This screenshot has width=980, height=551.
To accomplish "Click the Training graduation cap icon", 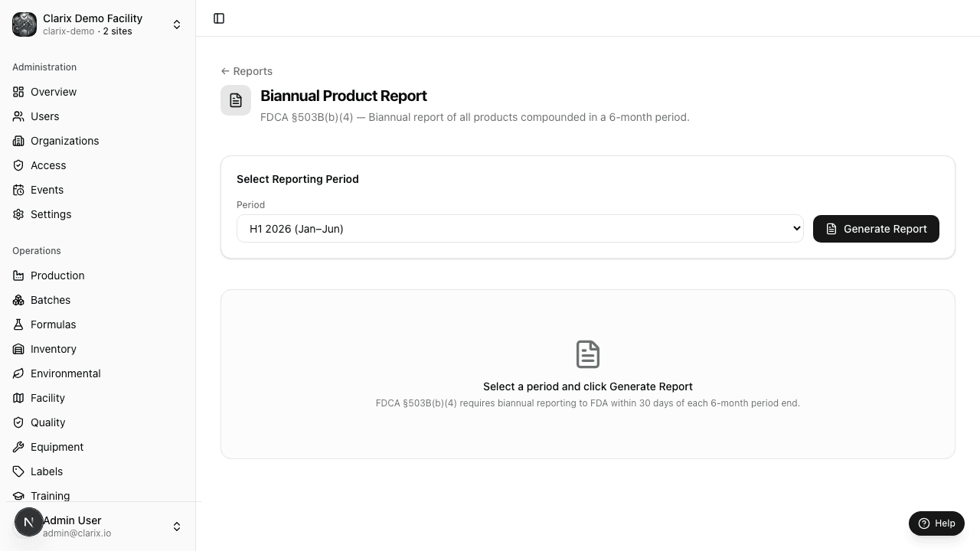I will [18, 496].
